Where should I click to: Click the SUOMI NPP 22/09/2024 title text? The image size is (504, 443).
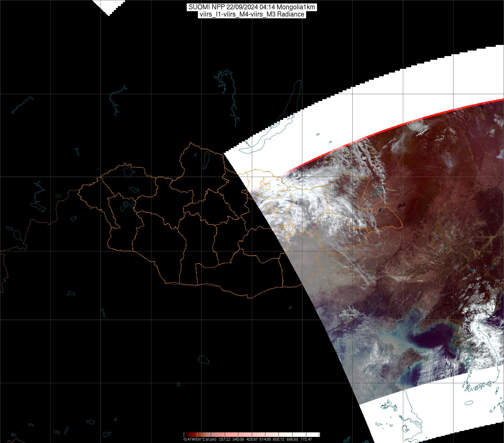[252, 7]
